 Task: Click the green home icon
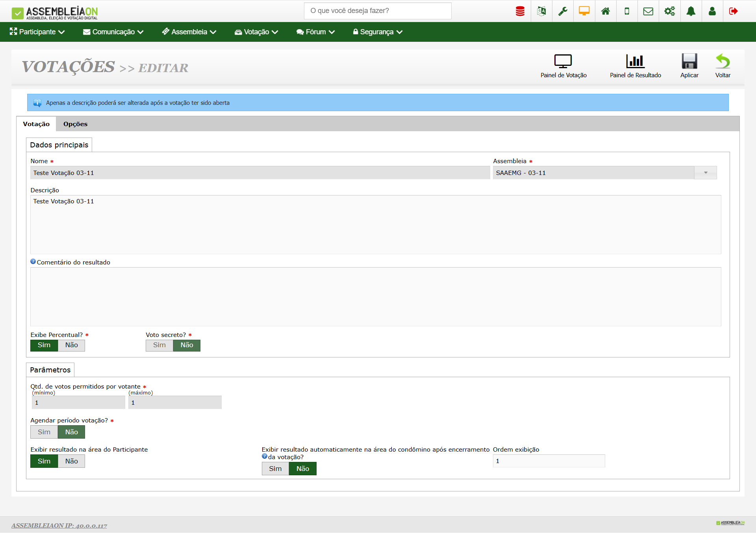[606, 11]
